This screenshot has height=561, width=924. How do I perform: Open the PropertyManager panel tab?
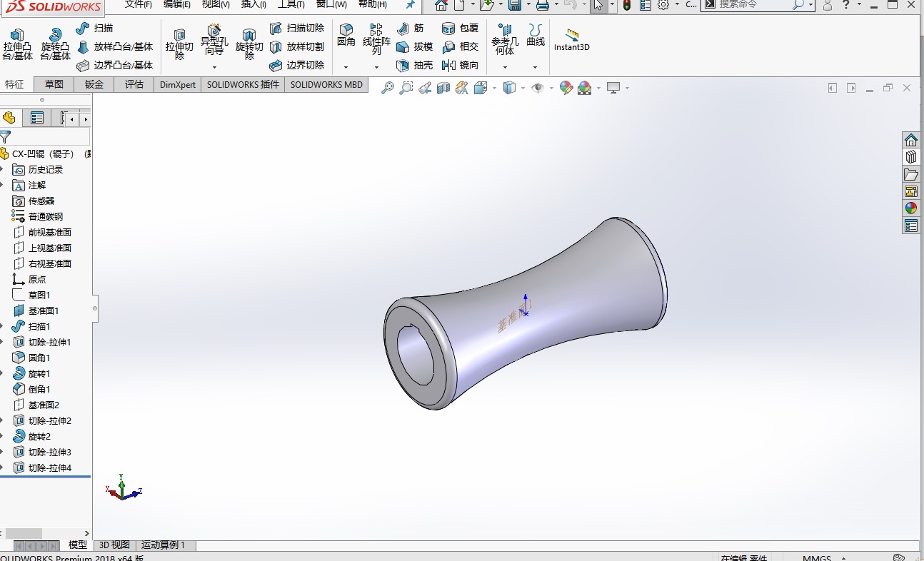coord(37,118)
